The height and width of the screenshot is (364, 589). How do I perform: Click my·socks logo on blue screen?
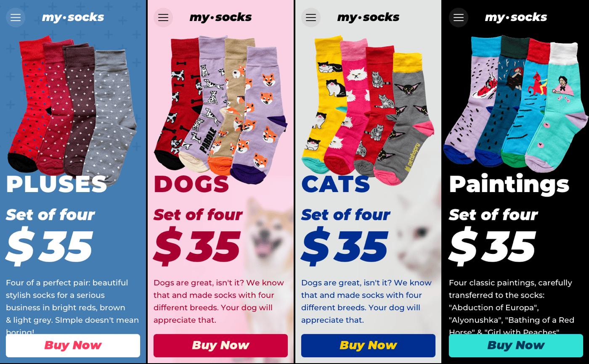pos(73,17)
